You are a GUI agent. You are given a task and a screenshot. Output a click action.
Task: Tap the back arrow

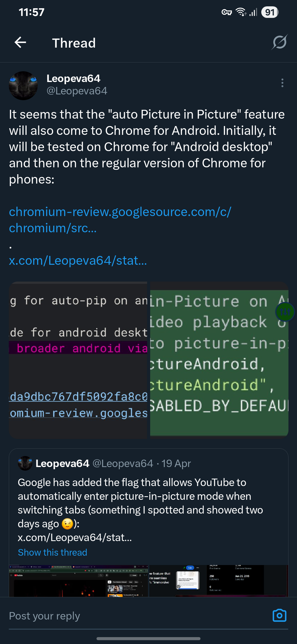pyautogui.click(x=20, y=42)
